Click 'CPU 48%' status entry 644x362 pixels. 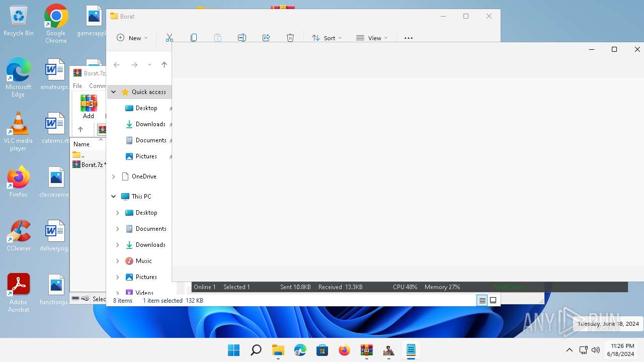tap(405, 287)
